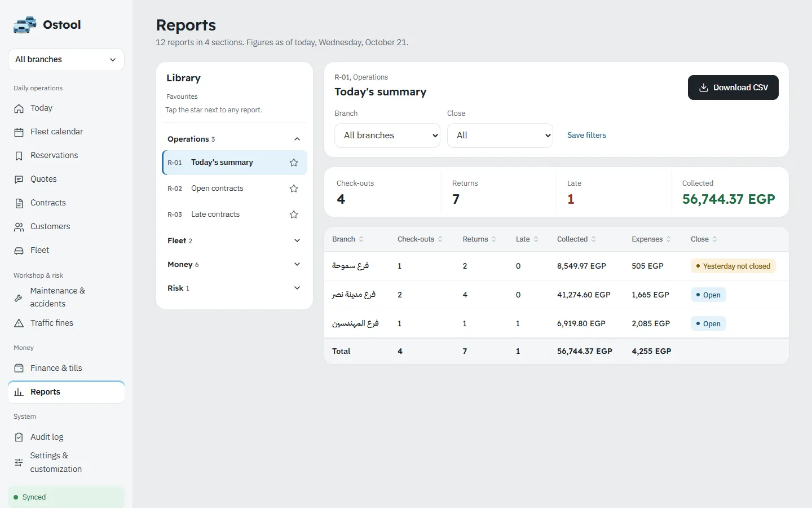Click the Finance & tills wallet icon
Screen dimensions: 812x508
(19, 369)
